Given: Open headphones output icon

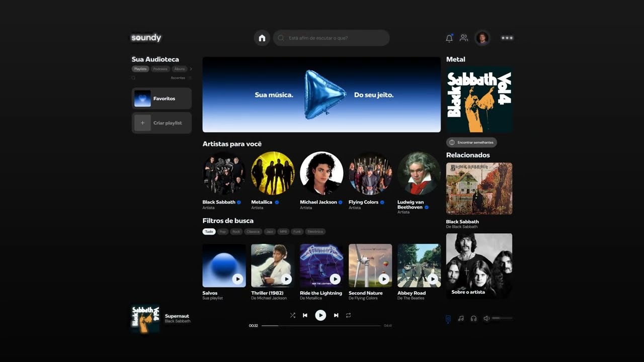Looking at the screenshot, I should 473,319.
